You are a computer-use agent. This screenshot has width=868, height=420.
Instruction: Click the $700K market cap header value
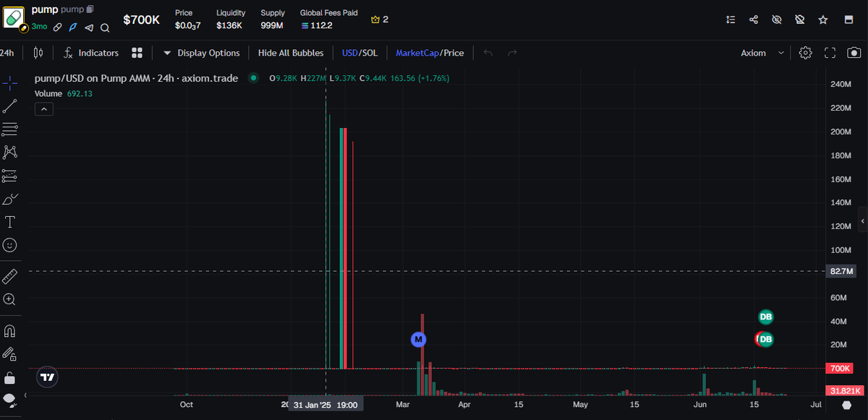141,20
